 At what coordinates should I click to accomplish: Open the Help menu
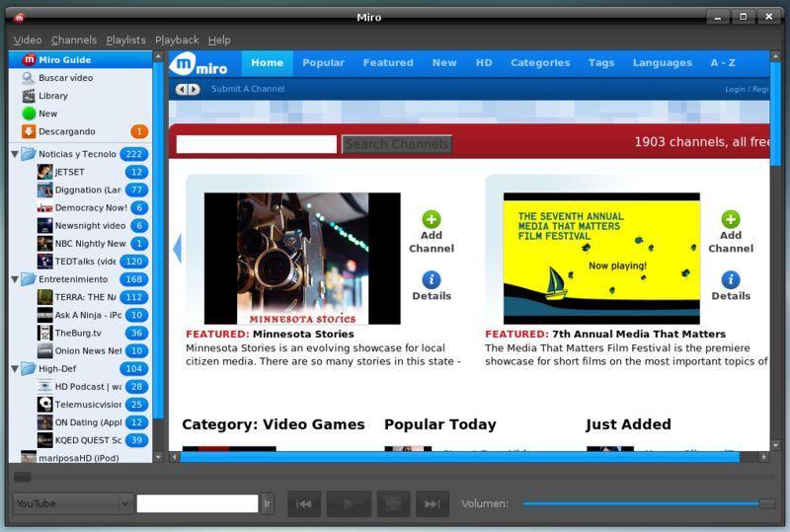219,39
